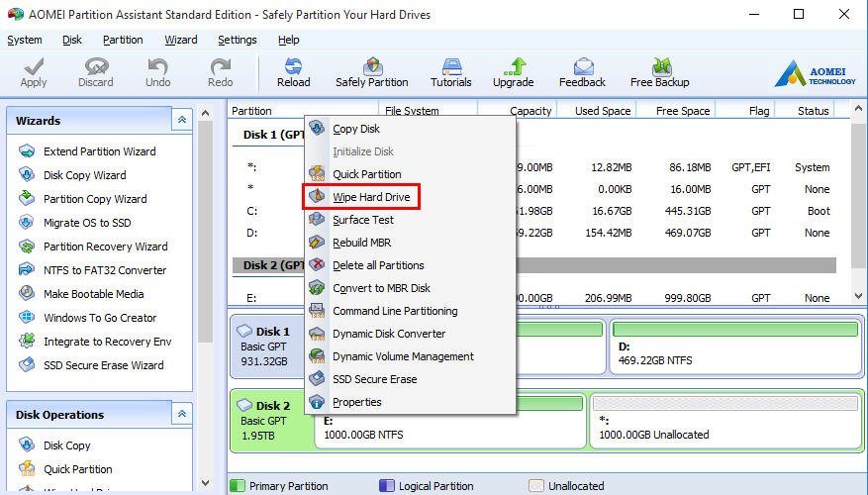
Task: Click the Make Bootable Media icon
Action: [27, 293]
